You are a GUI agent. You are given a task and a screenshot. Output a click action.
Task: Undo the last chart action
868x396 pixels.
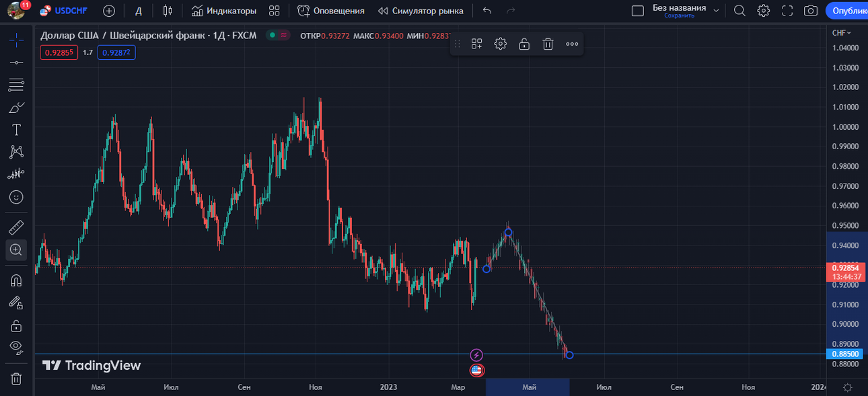coord(487,11)
